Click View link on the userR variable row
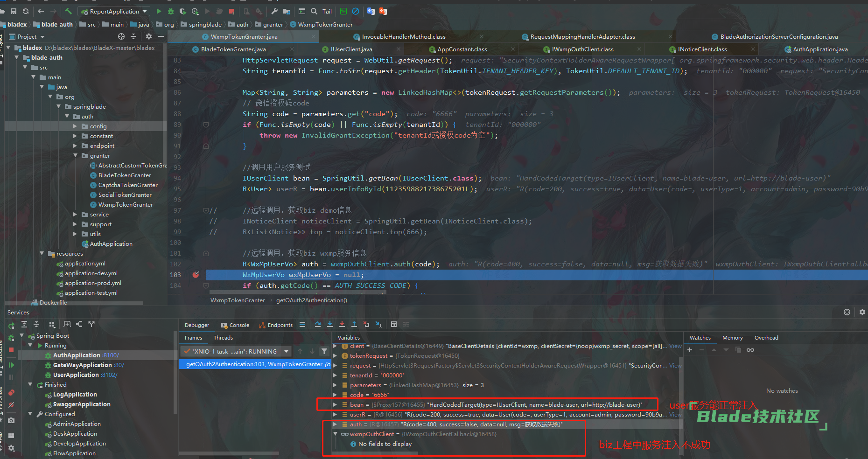Screen dimensions: 868x459 [675, 415]
